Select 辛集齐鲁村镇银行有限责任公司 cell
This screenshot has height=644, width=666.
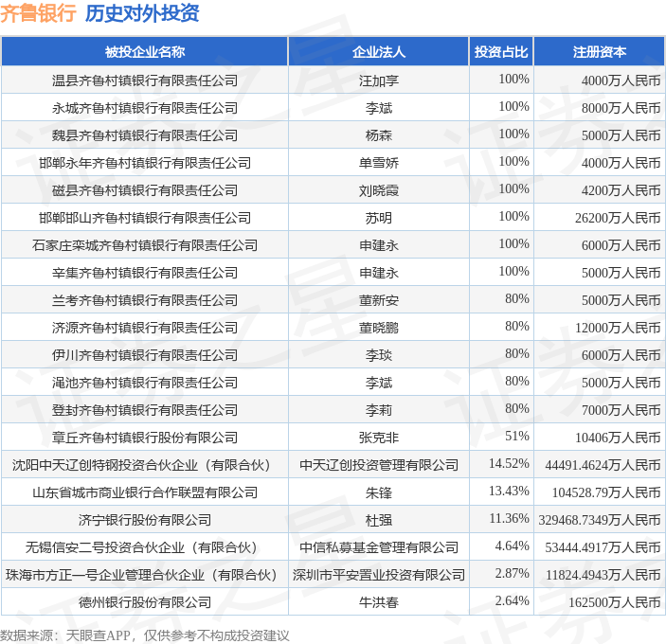tap(144, 273)
